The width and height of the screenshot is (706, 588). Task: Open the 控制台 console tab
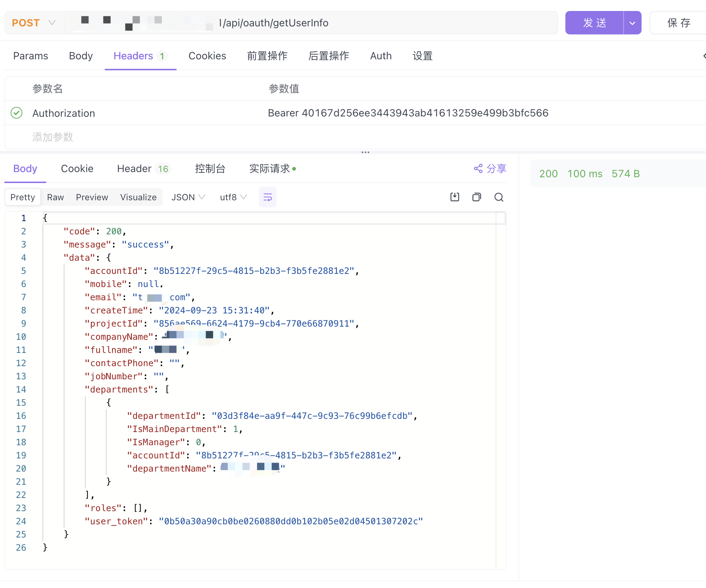pyautogui.click(x=210, y=168)
